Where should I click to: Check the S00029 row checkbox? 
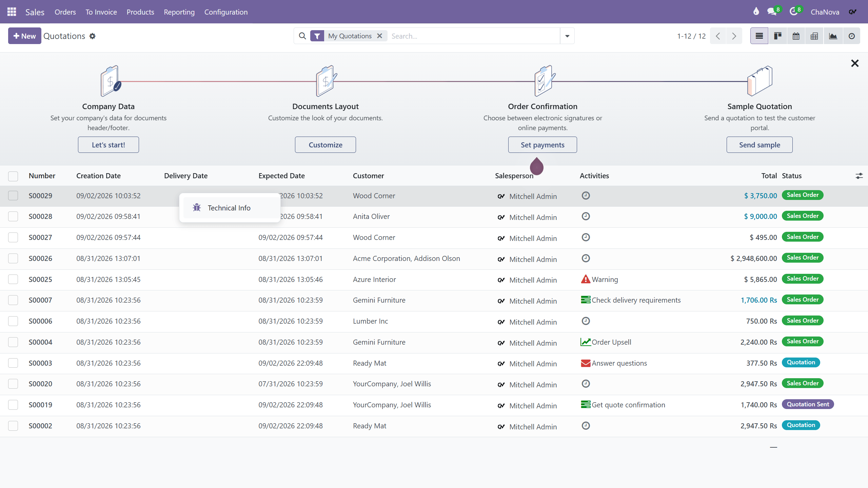pos(13,196)
